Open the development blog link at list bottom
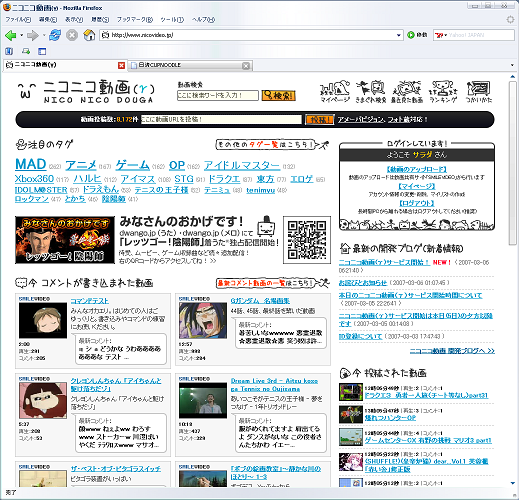Screen dimensions: 519x500 (452, 351)
